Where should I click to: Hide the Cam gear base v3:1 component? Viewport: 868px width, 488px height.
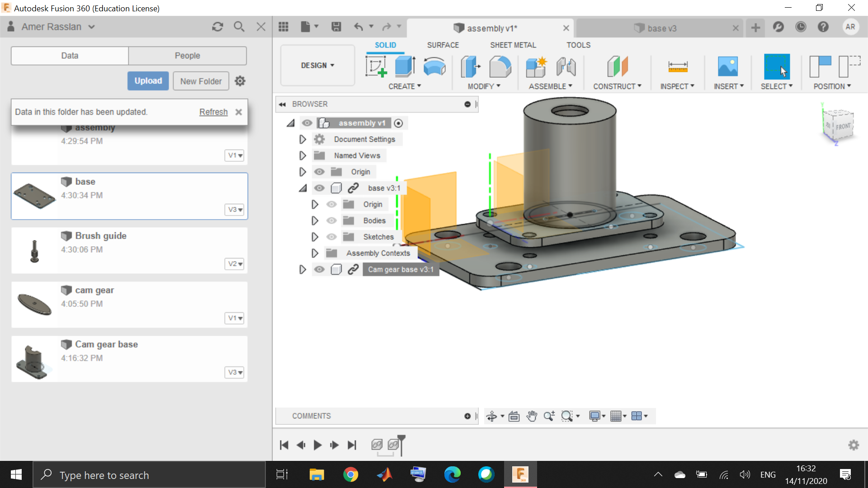[x=319, y=269]
